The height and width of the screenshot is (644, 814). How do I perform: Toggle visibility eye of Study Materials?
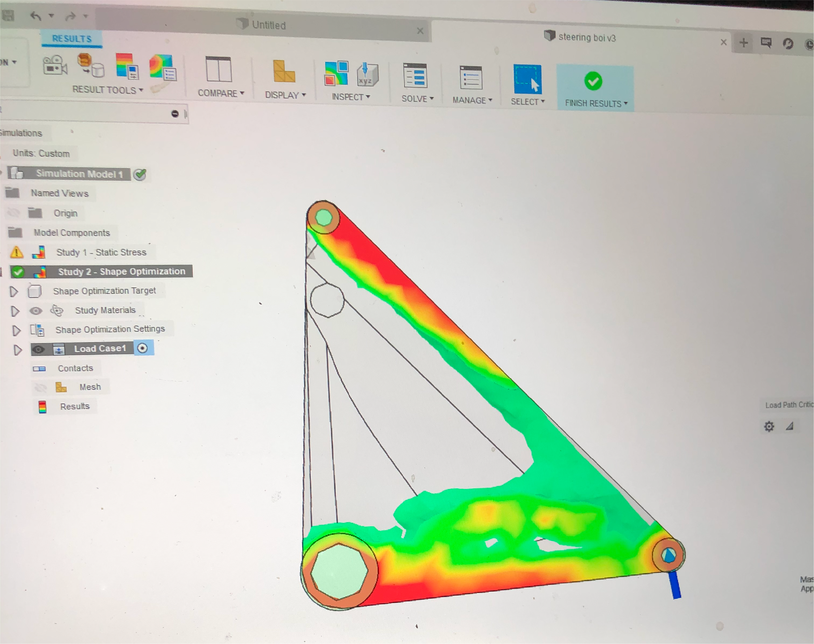36,311
